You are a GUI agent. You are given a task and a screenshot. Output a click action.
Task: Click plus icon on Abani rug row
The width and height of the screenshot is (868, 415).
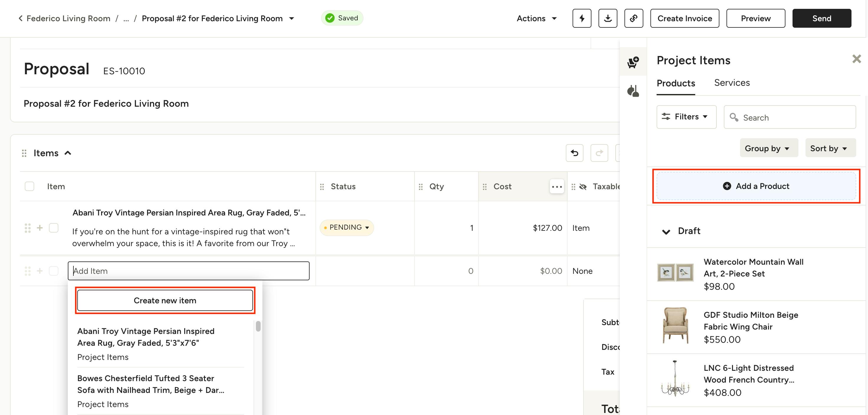40,228
